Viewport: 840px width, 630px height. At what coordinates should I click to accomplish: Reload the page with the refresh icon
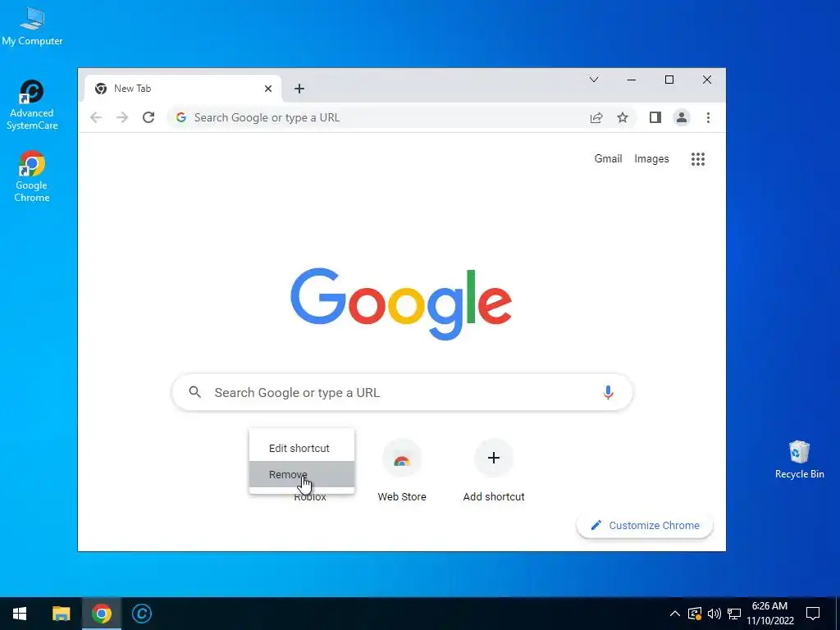(x=148, y=117)
